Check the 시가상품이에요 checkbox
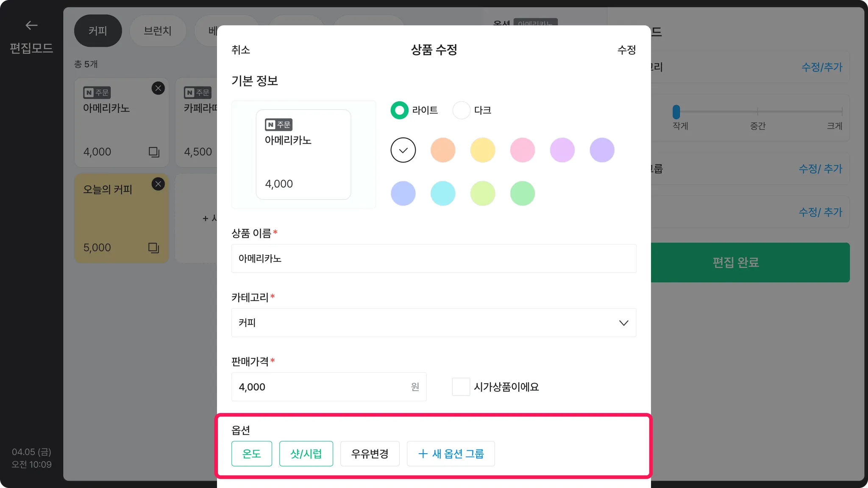Viewport: 868px width, 488px height. click(x=461, y=387)
